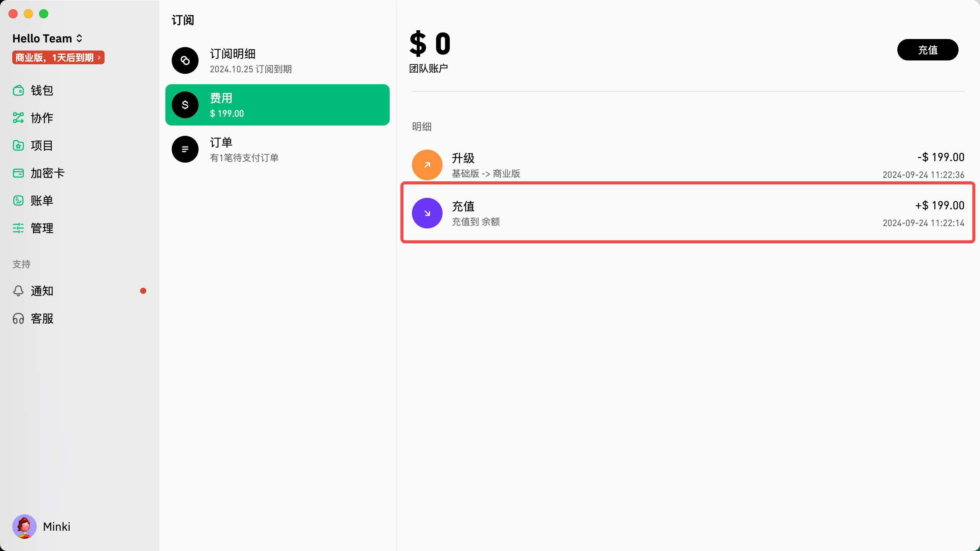Open the 商业版 expiry badge
980x551 pixels.
[x=58, y=58]
